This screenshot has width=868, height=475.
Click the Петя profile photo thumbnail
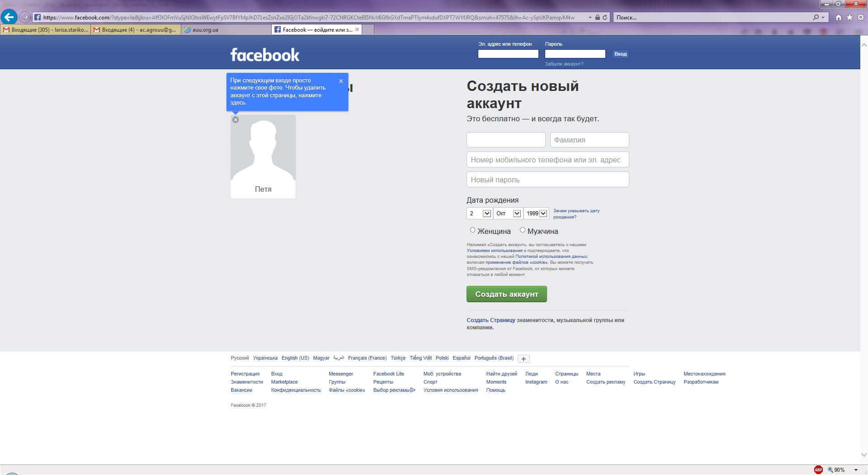click(x=263, y=147)
